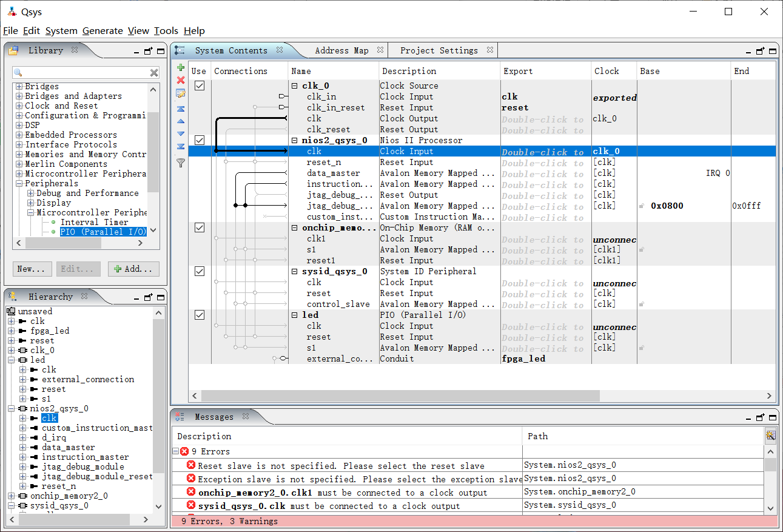Click the red X remove-component icon
The height and width of the screenshot is (532, 783).
coord(180,80)
